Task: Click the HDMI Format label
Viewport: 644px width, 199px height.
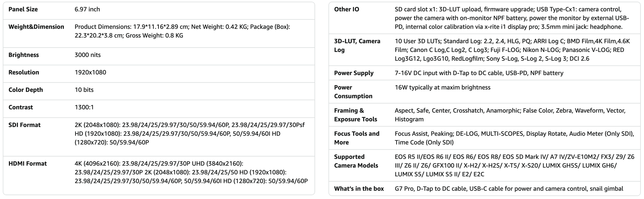Action: point(27,164)
